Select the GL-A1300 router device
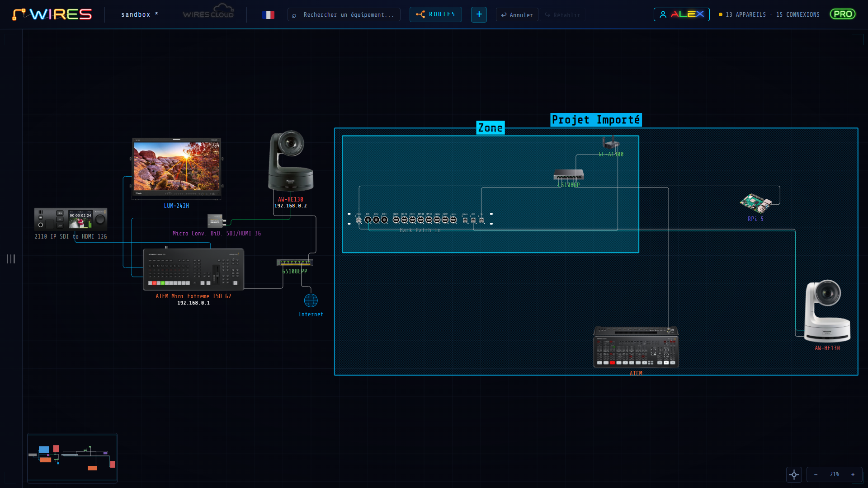 611,142
